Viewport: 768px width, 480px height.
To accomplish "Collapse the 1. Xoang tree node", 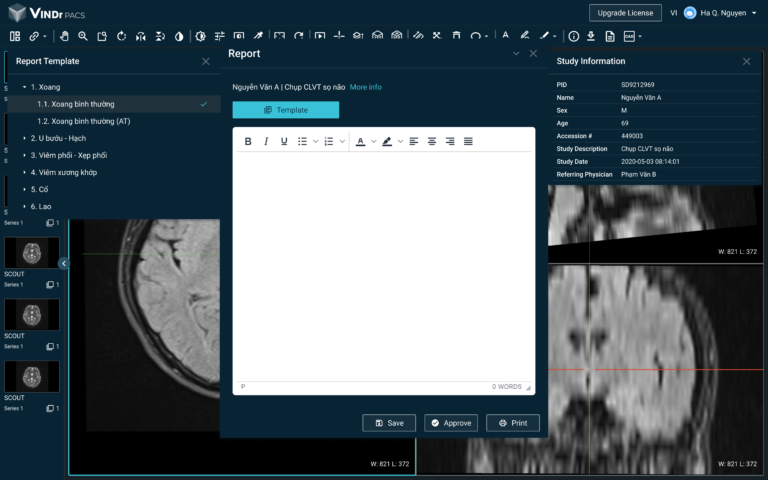I will point(24,87).
